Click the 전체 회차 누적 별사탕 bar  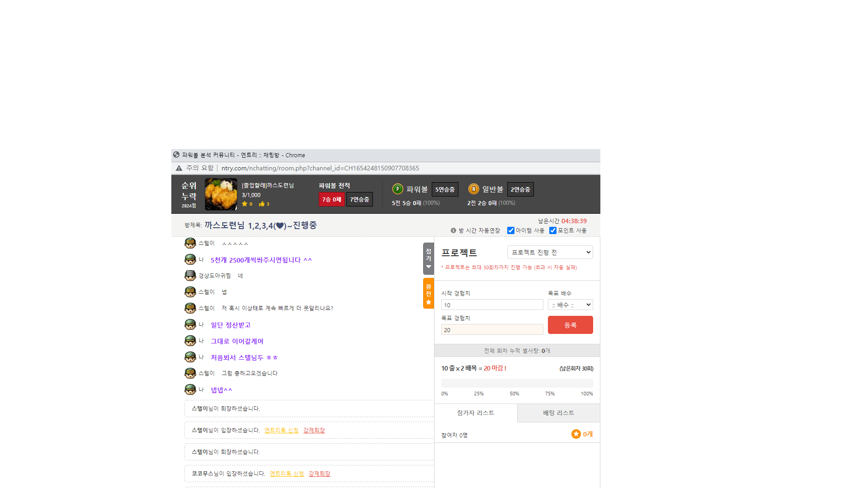[517, 351]
